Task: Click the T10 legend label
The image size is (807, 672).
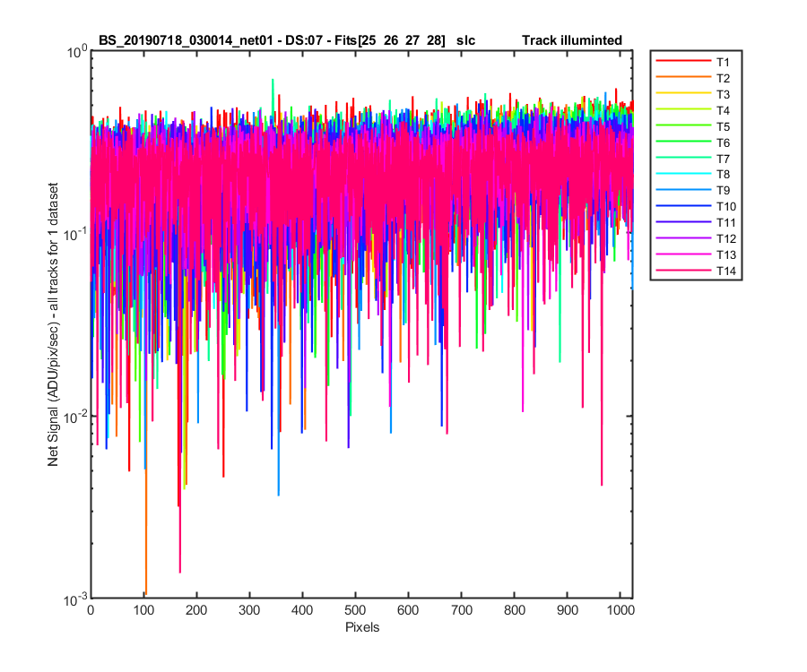Action: (725, 206)
